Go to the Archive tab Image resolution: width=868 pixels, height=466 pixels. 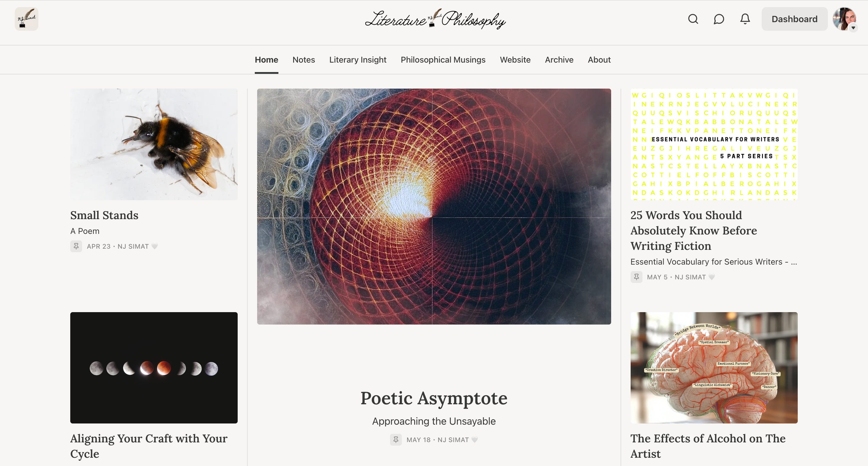coord(559,60)
